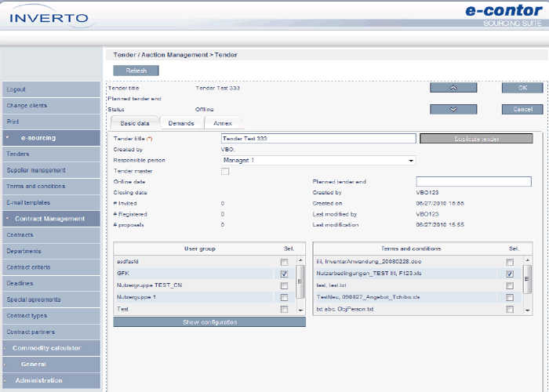Uncheck the GFK user group checkbox
This screenshot has height=392, width=549.
click(x=284, y=274)
